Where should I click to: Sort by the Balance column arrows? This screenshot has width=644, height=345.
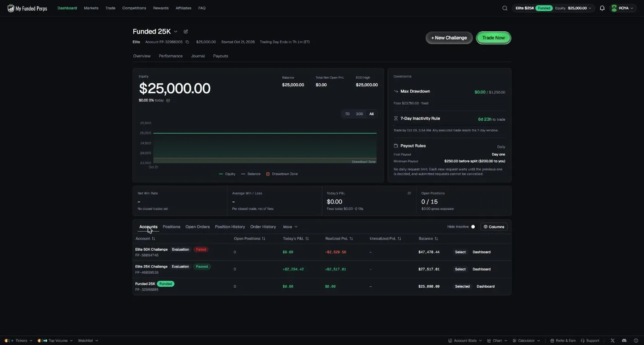[436, 238]
